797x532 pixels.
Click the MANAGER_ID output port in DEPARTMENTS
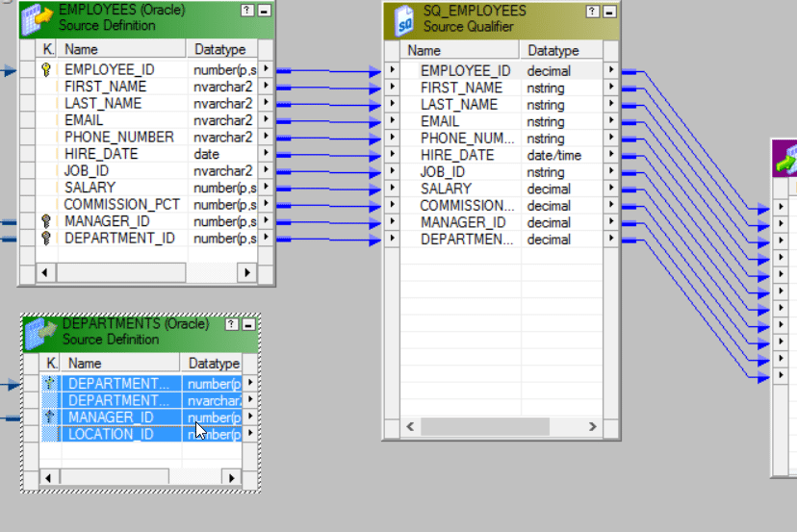pyautogui.click(x=250, y=417)
